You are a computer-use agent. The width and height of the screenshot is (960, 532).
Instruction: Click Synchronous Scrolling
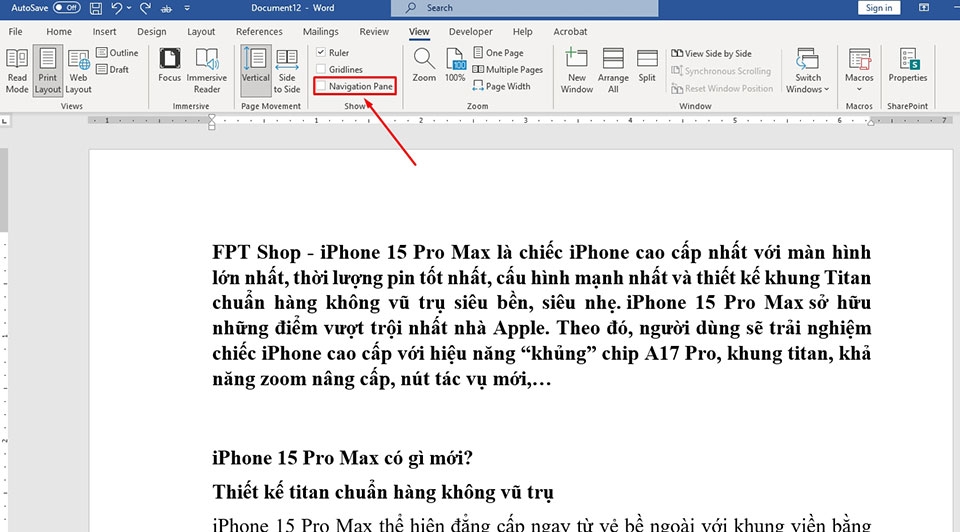coord(721,71)
